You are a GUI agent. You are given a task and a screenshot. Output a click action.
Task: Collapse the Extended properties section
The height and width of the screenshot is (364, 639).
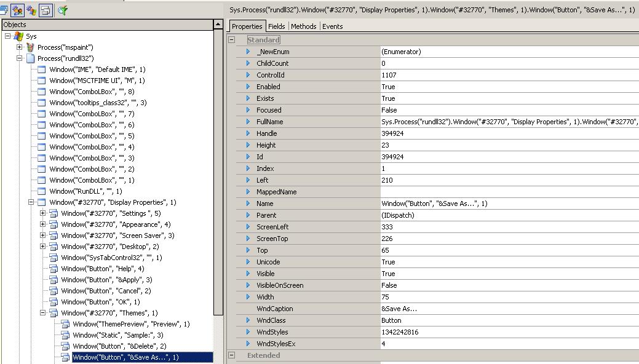click(x=232, y=355)
